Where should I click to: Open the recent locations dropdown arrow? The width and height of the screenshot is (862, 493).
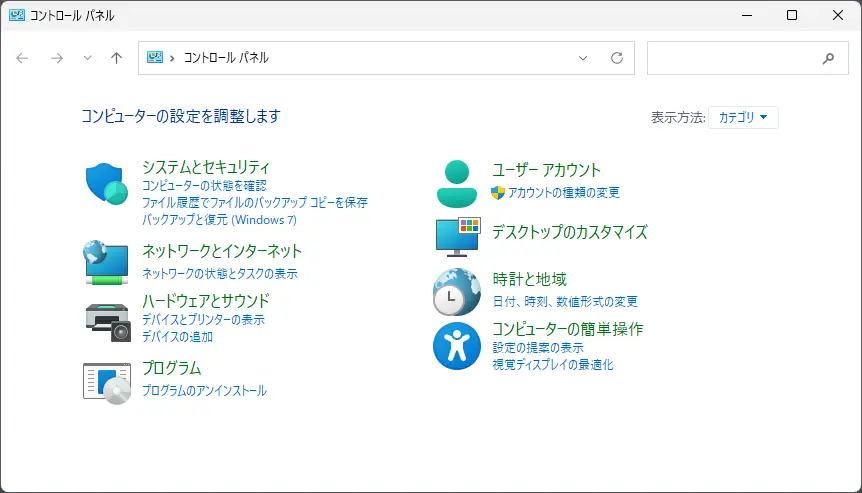pyautogui.click(x=87, y=58)
